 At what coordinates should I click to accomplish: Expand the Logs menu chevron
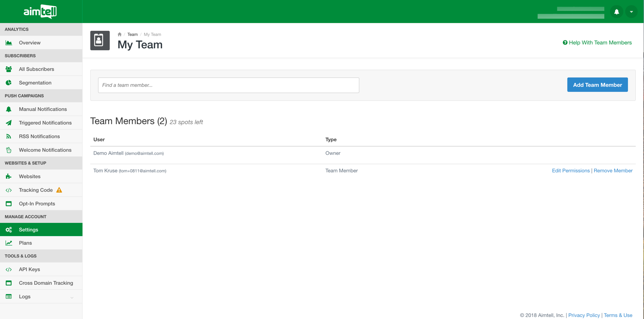72,297
